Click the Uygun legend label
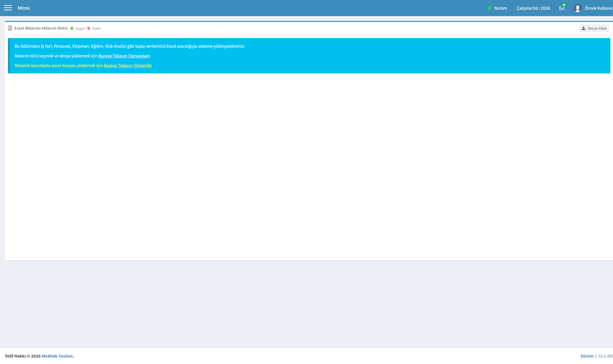The image size is (613, 364). click(80, 28)
